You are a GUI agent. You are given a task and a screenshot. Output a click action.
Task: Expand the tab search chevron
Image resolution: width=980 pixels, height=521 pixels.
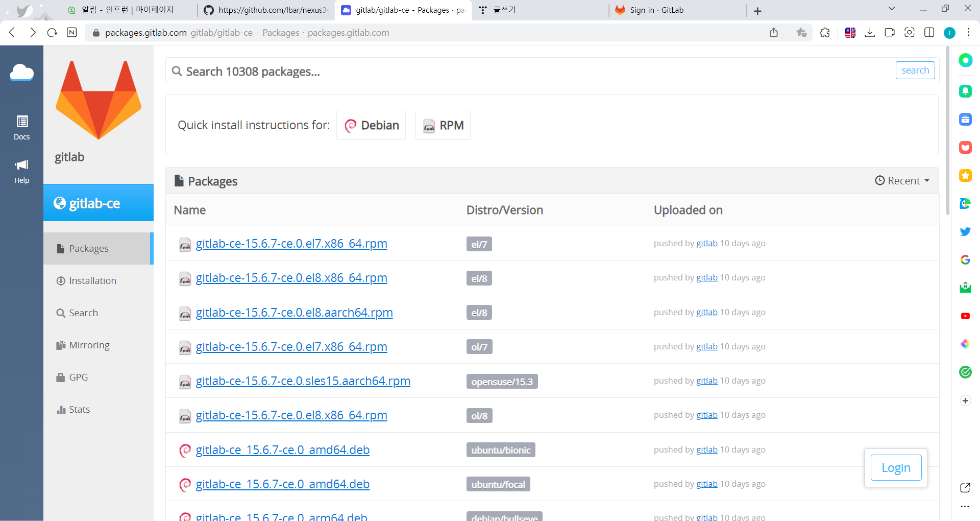(892, 9)
